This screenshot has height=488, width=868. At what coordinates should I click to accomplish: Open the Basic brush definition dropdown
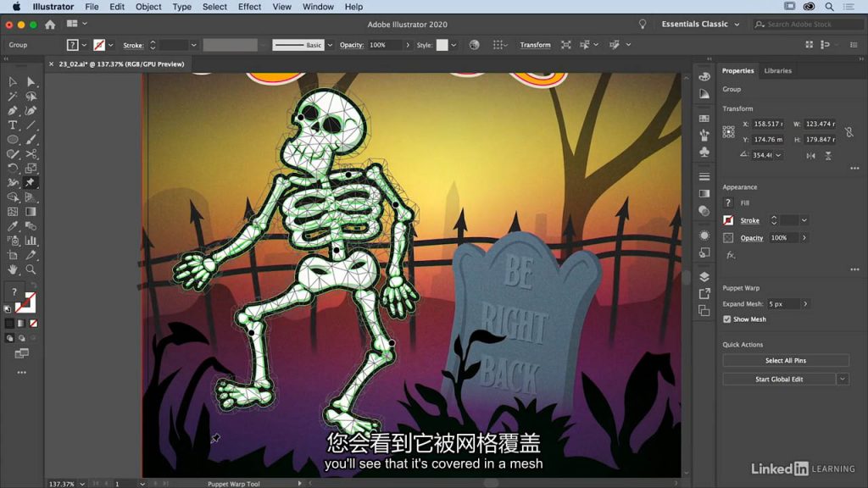coord(330,45)
